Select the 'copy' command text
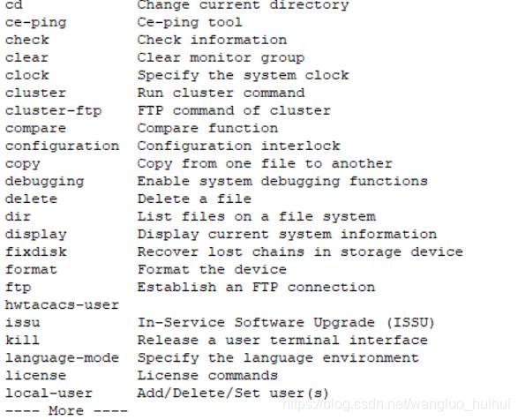The image size is (518, 420). [x=22, y=164]
